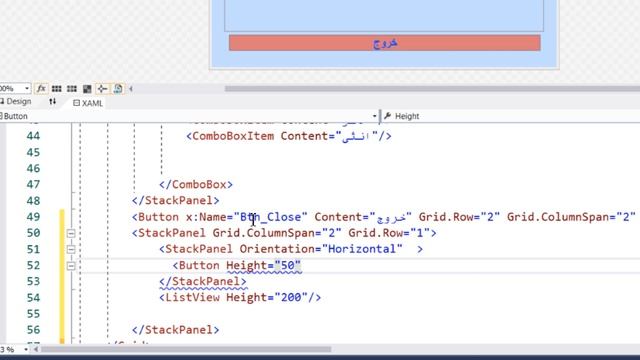
Task: Click the code editor scroll-left arrow
Action: click(x=36, y=349)
